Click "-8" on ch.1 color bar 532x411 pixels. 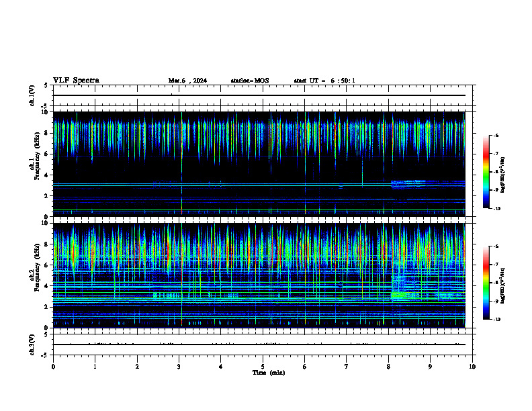pyautogui.click(x=496, y=172)
